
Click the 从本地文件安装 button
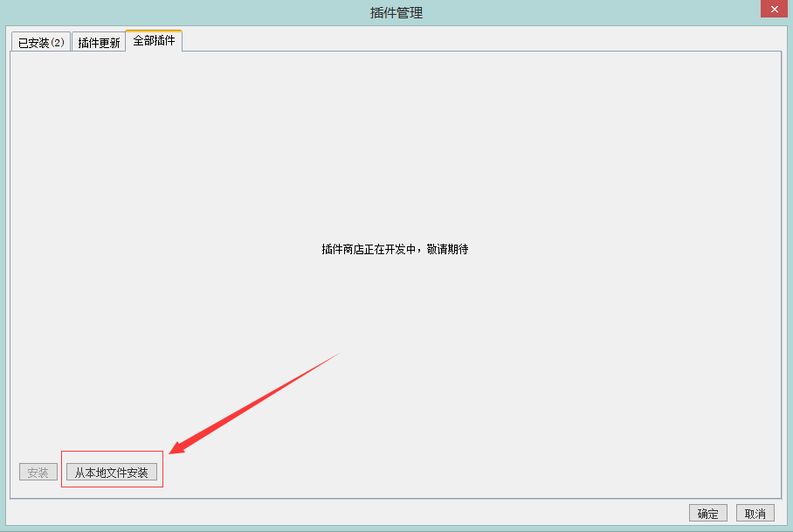[112, 473]
